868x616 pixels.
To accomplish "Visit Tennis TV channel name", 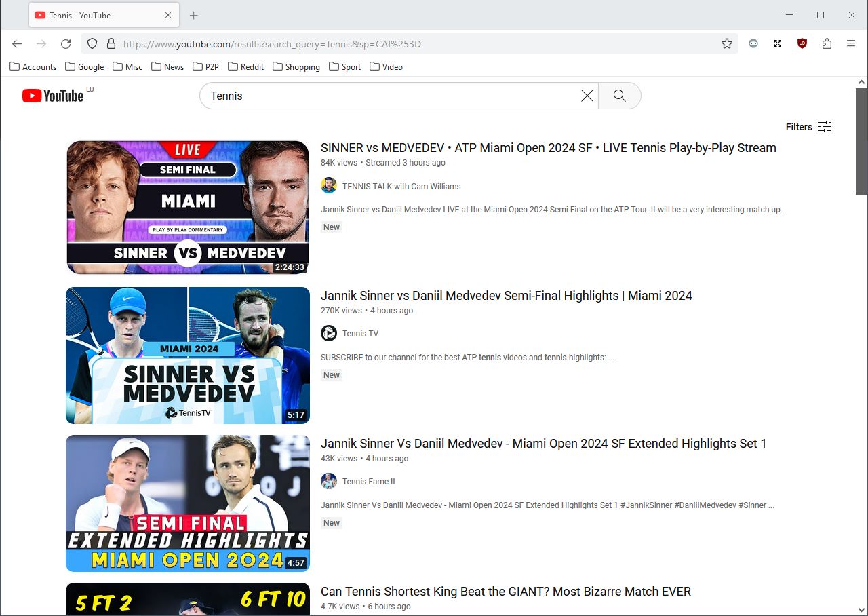I will click(x=360, y=333).
